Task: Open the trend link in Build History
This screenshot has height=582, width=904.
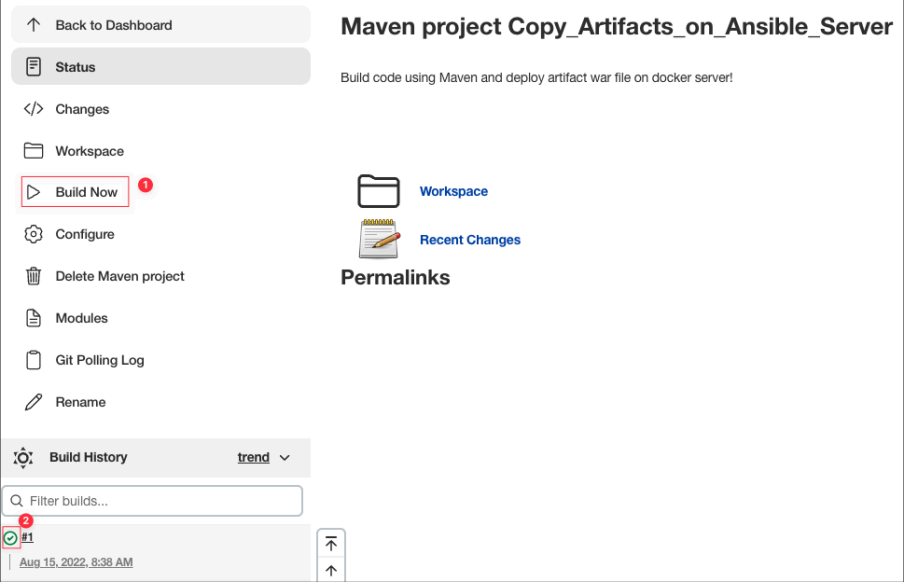Action: 253,457
